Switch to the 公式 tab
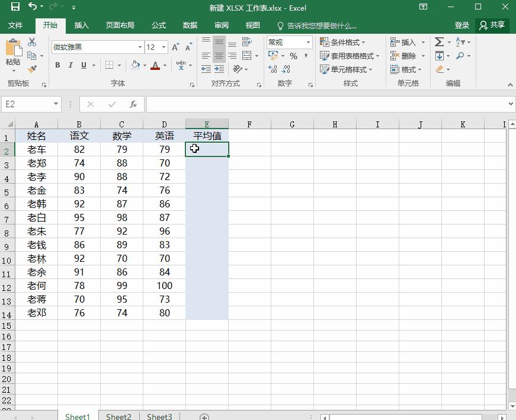The image size is (516, 420). coord(159,25)
